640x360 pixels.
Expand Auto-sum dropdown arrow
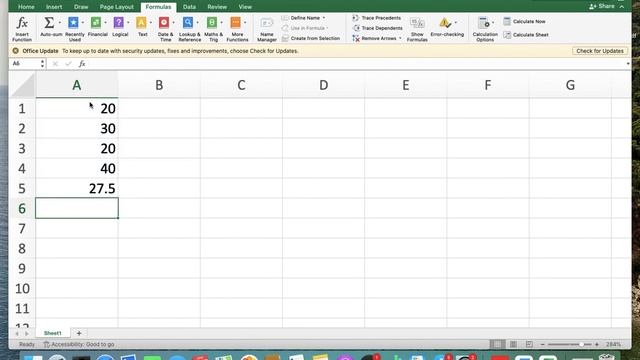(60, 23)
